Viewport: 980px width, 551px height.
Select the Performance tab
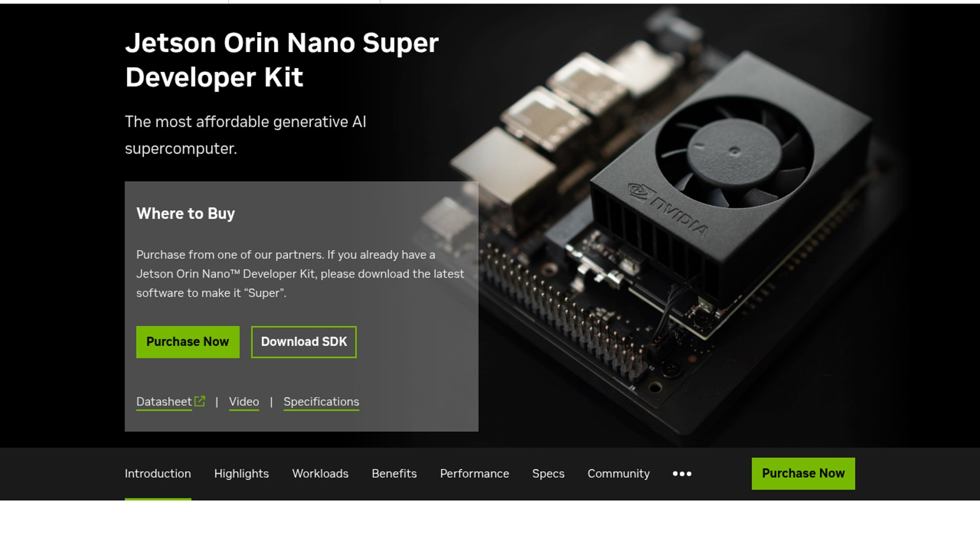click(x=475, y=474)
